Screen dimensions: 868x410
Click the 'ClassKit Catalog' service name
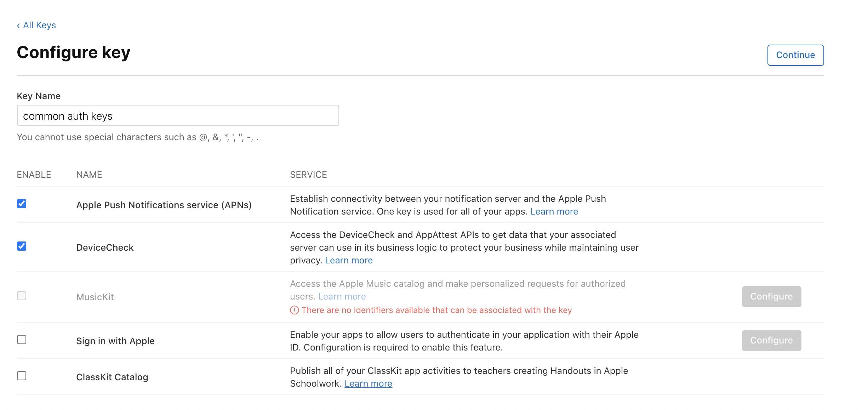pos(112,377)
